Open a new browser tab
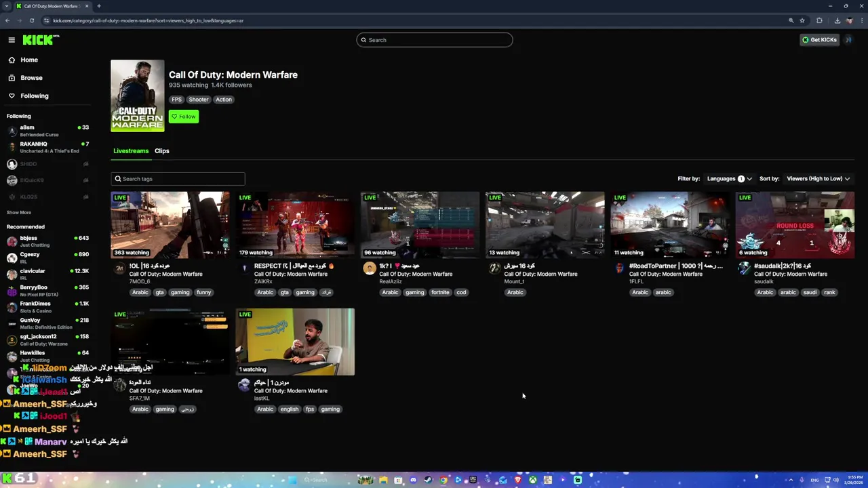868x488 pixels. pos(99,6)
